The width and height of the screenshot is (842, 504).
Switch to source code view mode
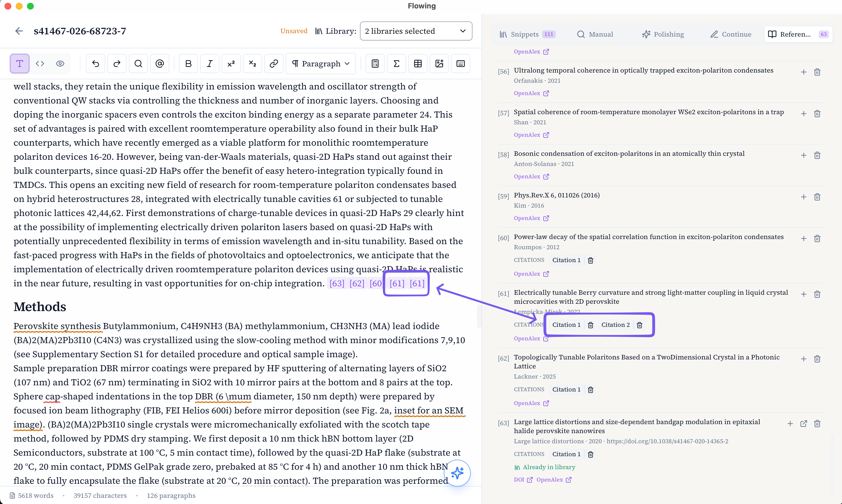pyautogui.click(x=40, y=64)
